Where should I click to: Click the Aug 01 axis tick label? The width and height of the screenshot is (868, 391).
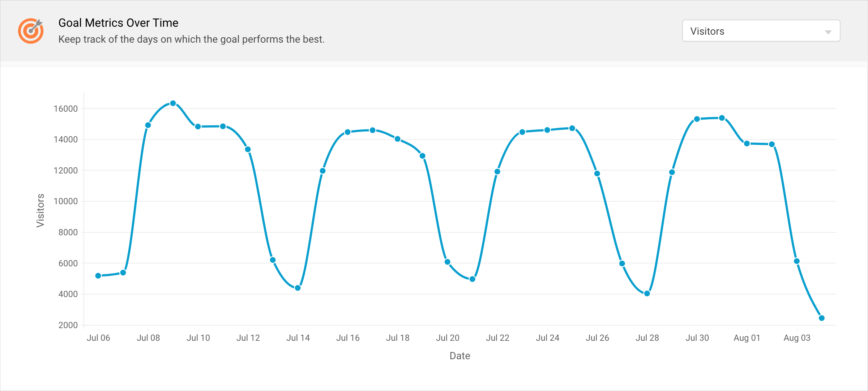click(x=747, y=338)
